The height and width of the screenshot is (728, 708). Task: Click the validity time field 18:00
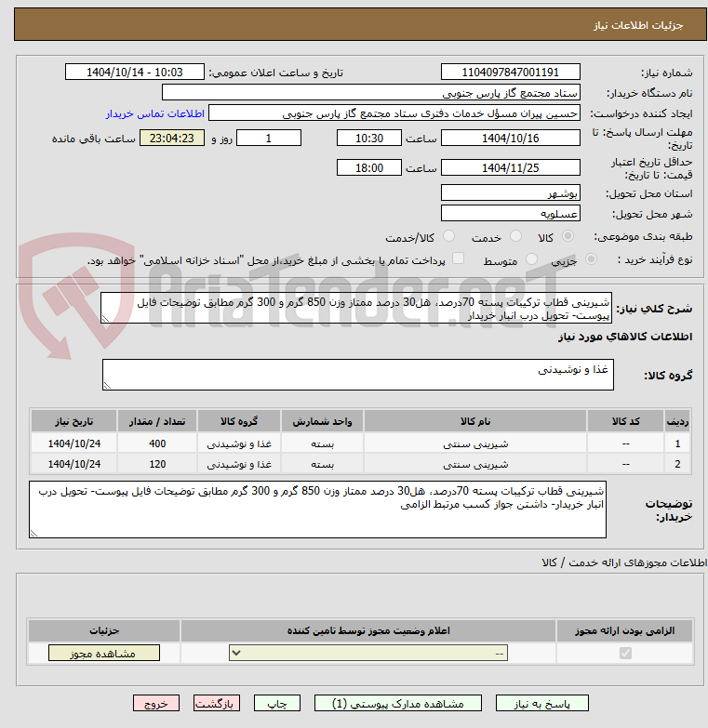click(x=368, y=167)
